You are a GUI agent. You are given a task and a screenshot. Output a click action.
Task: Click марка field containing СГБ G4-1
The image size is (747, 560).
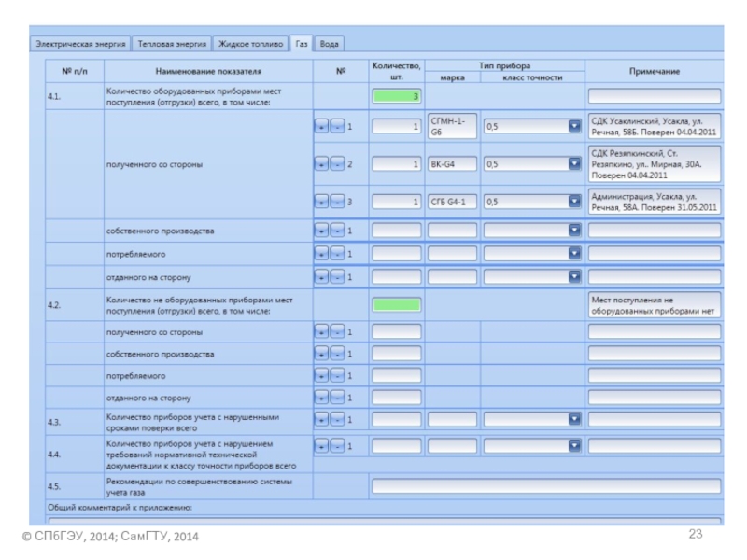click(452, 201)
